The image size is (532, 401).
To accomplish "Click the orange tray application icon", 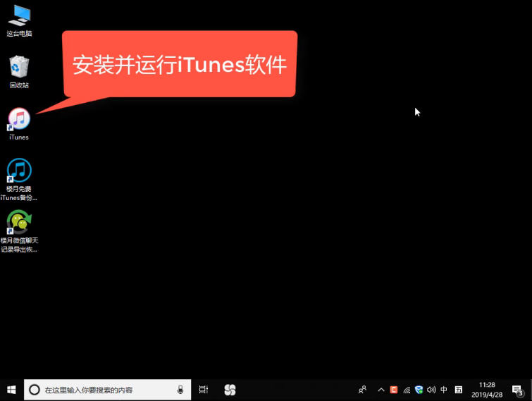I will tap(394, 390).
